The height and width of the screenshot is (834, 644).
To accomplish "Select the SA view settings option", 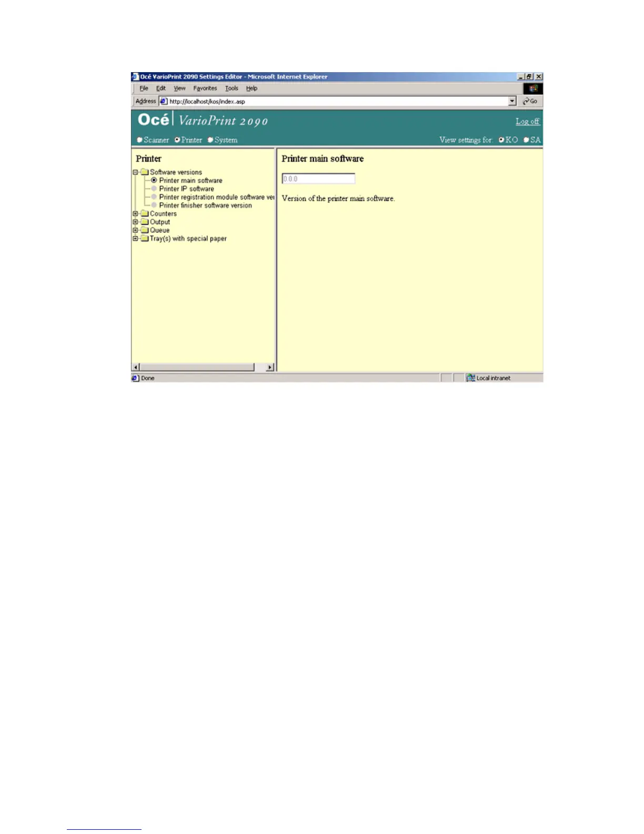I will 526,140.
